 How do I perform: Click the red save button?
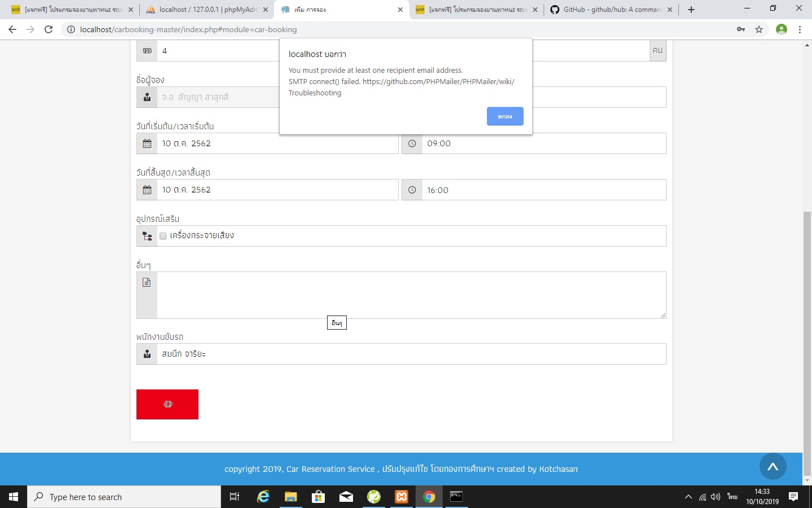[x=167, y=404]
